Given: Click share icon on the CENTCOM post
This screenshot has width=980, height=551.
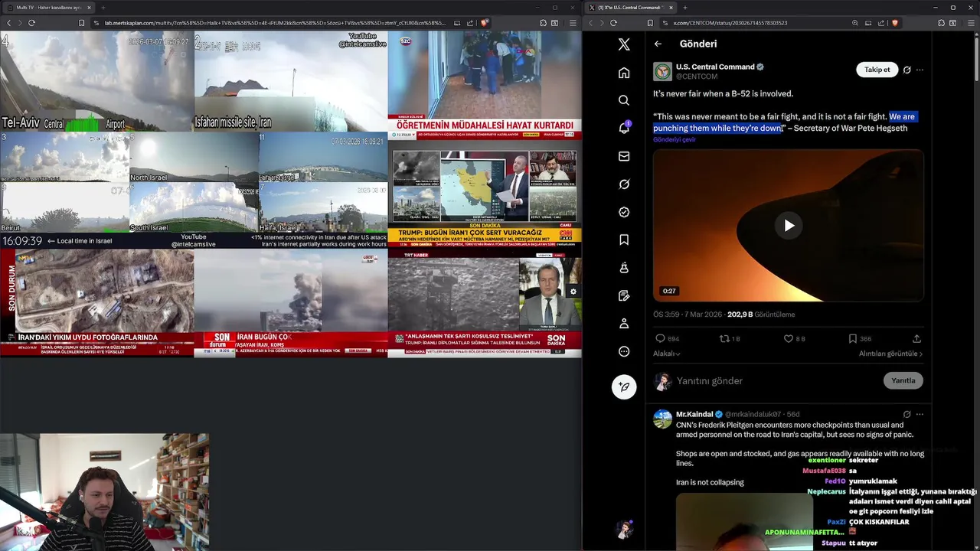Looking at the screenshot, I should (916, 338).
